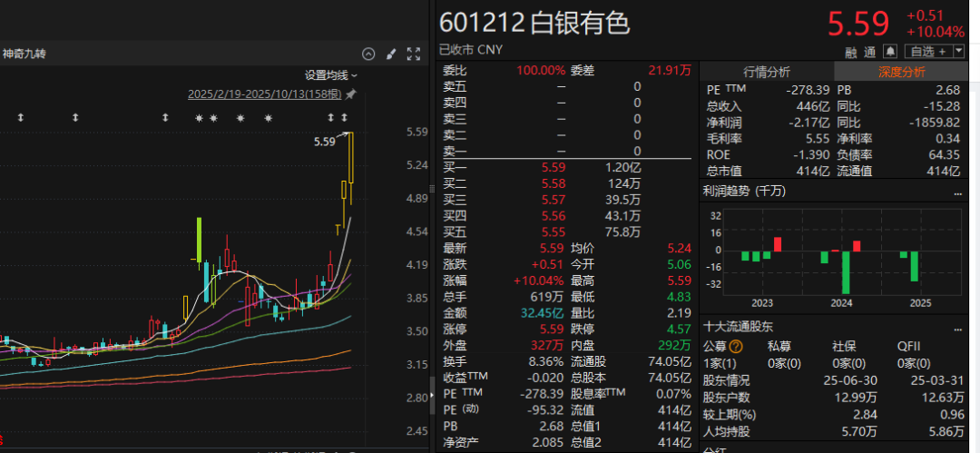Screen dimensions: 980x453
Task: Click the 4.89 price axis label
Action: click(416, 198)
